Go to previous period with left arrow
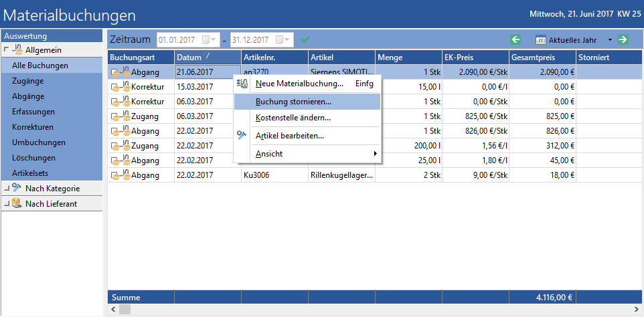 click(x=516, y=39)
